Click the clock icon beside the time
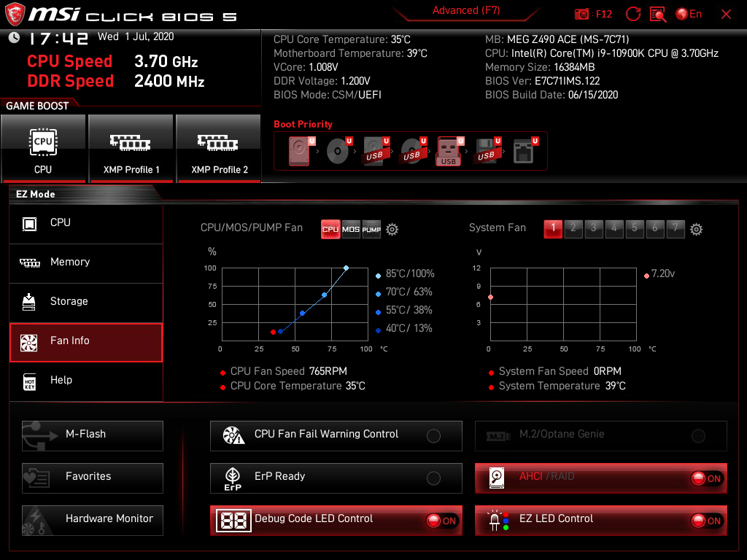Screen dimensions: 747x560 [x=14, y=37]
